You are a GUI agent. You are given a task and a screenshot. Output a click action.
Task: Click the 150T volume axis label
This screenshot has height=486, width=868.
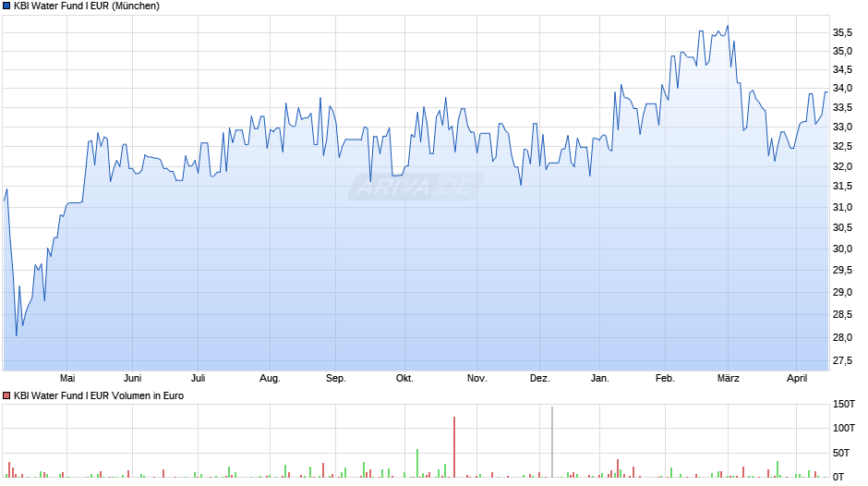pyautogui.click(x=844, y=404)
